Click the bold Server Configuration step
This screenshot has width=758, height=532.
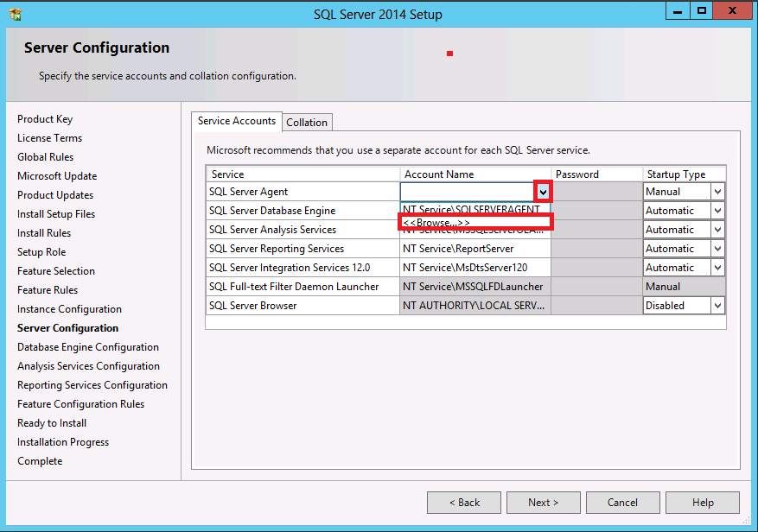(x=67, y=328)
